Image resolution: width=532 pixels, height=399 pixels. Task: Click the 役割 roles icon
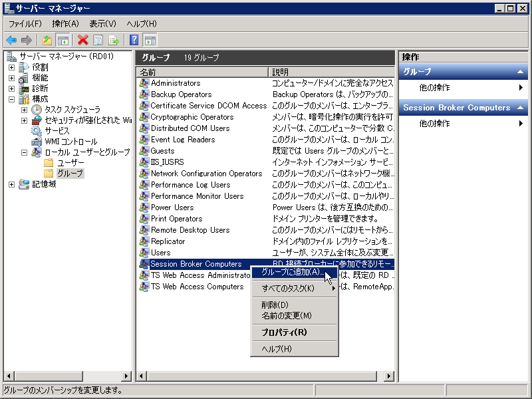click(24, 67)
